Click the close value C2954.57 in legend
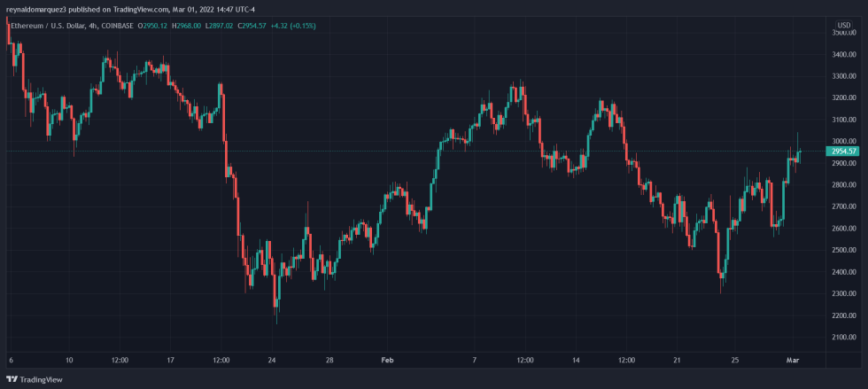868x389 pixels. point(251,26)
